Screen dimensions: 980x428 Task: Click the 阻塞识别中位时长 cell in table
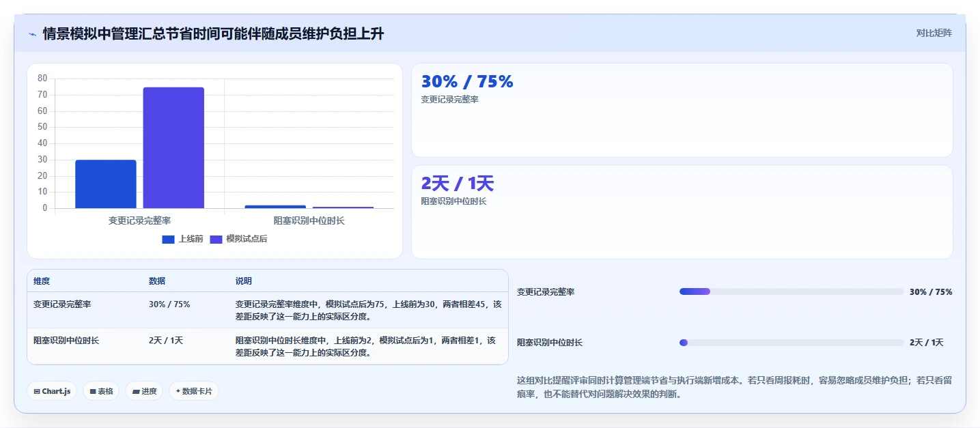pyautogui.click(x=66, y=340)
